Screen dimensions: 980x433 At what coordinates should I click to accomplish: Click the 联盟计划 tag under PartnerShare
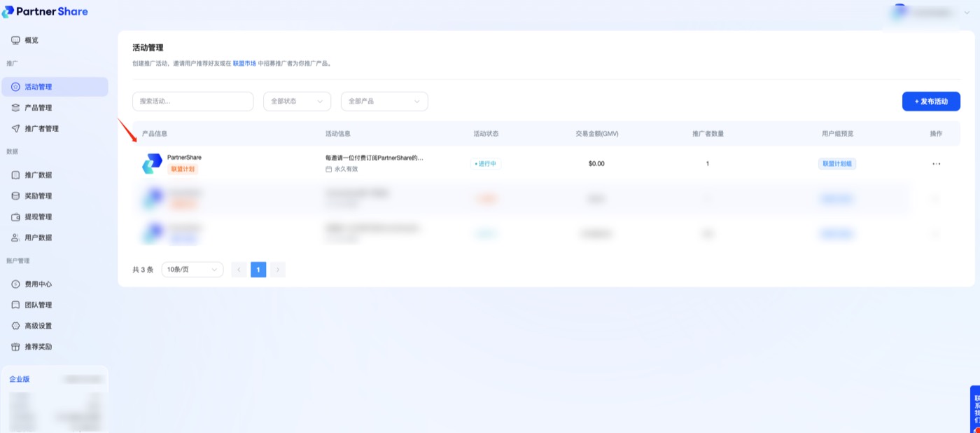coord(183,169)
